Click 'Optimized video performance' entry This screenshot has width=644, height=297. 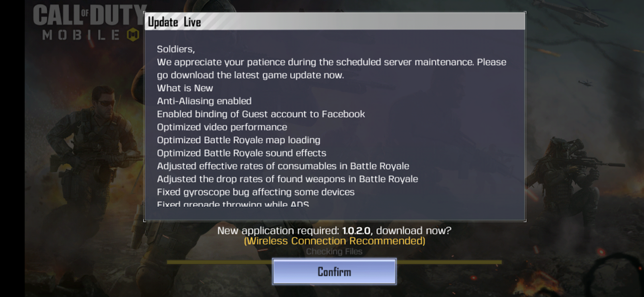(x=222, y=127)
